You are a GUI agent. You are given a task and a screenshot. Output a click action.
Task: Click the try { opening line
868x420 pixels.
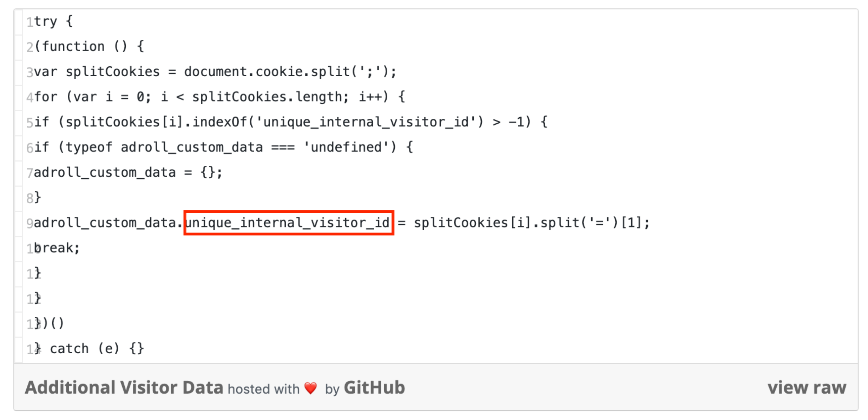53,22
